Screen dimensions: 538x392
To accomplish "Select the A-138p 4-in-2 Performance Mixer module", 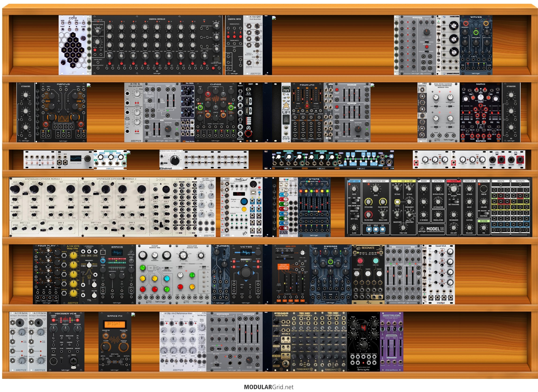I will click(x=178, y=342).
